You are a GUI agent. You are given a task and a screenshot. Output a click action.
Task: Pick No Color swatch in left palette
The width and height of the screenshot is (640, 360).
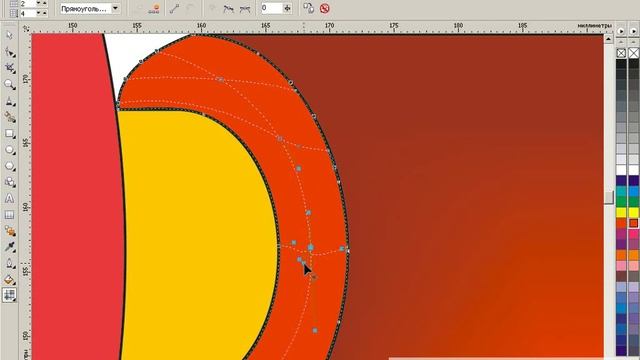[621, 53]
